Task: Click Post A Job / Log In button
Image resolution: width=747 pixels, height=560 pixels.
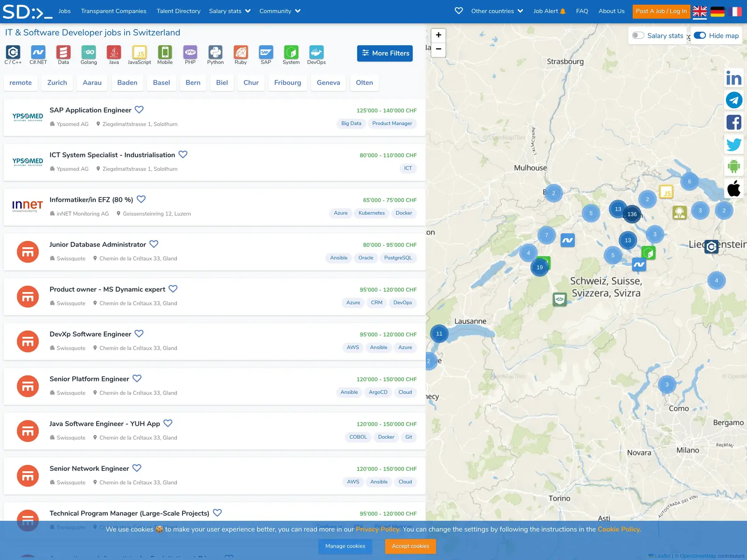Action: coord(661,11)
